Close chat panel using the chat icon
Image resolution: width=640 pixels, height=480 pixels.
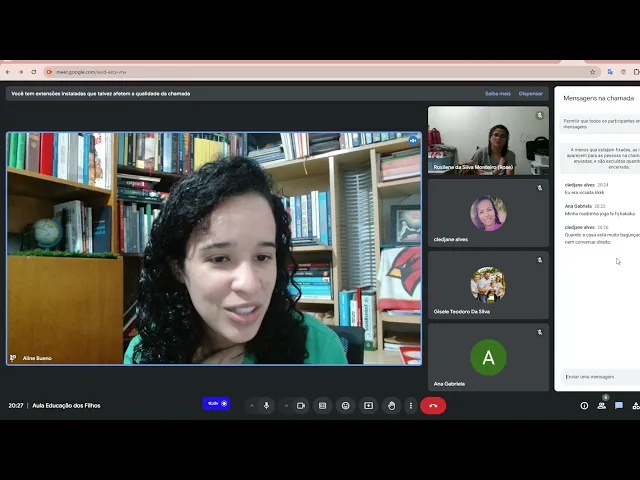coord(619,406)
